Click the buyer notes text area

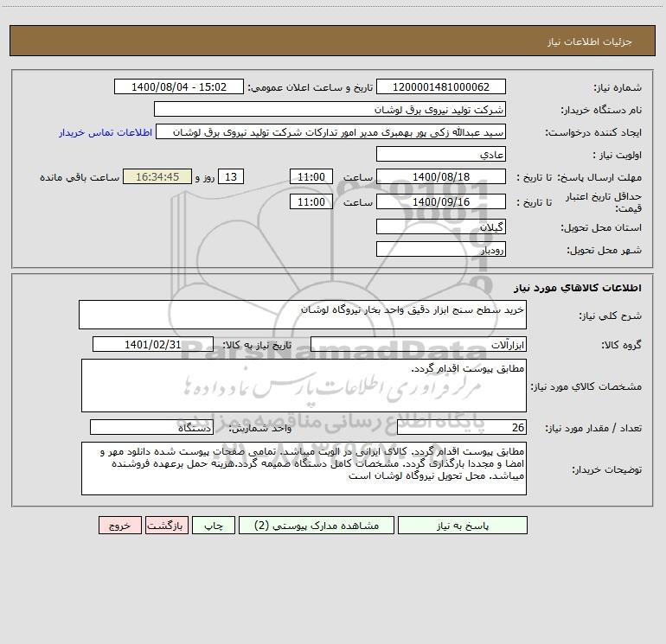pos(304,469)
